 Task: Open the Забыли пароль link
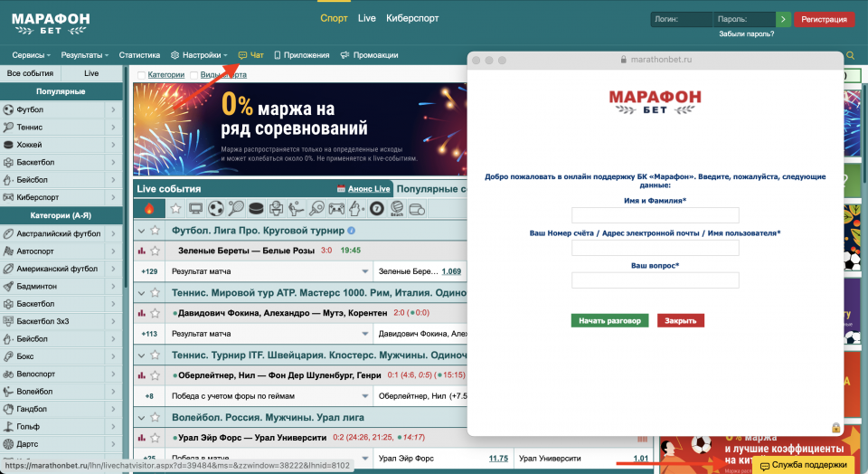(746, 33)
